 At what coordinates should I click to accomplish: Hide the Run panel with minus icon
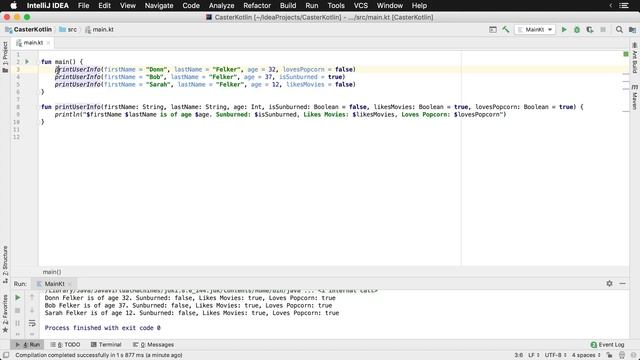[x=622, y=283]
